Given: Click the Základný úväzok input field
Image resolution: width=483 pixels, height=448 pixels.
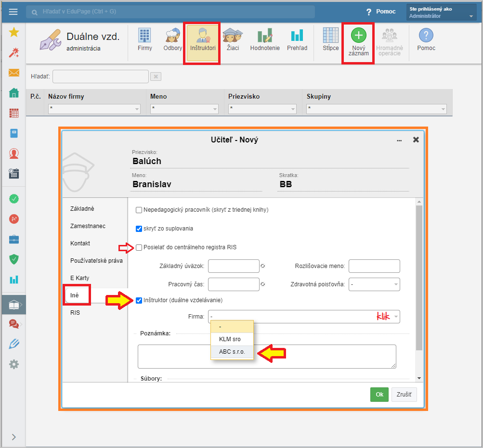Looking at the screenshot, I should 234,266.
